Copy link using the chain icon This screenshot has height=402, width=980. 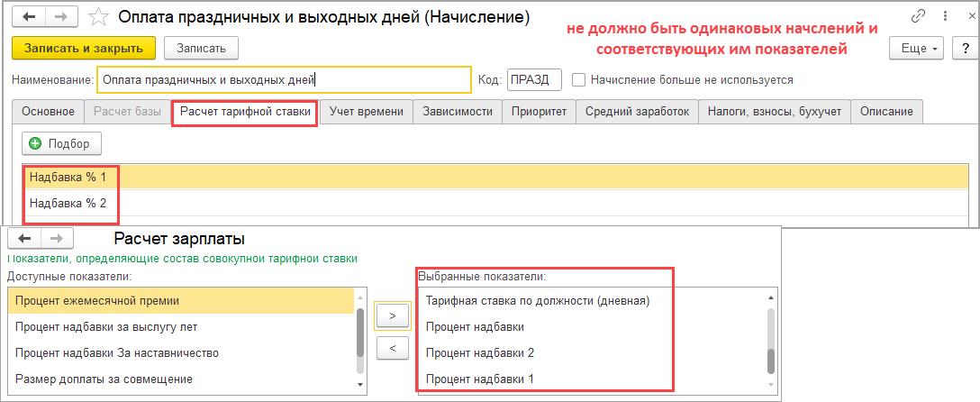(918, 17)
